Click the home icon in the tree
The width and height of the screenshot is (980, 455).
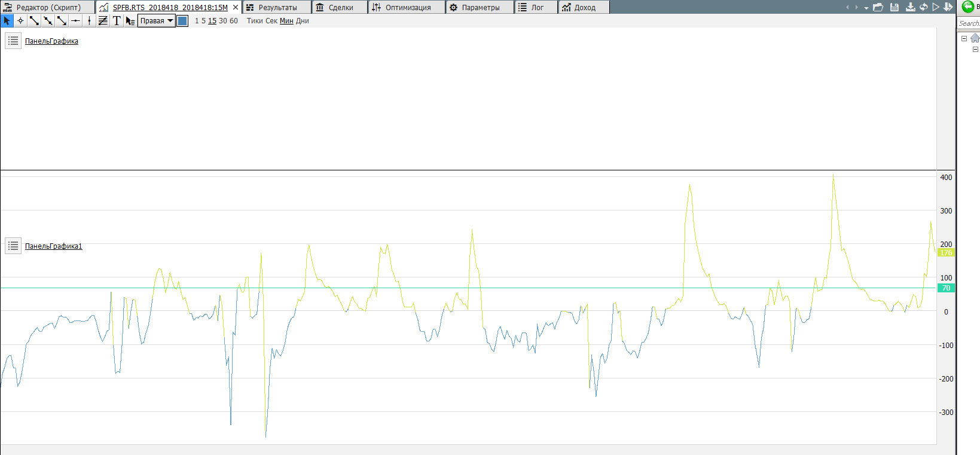(975, 38)
